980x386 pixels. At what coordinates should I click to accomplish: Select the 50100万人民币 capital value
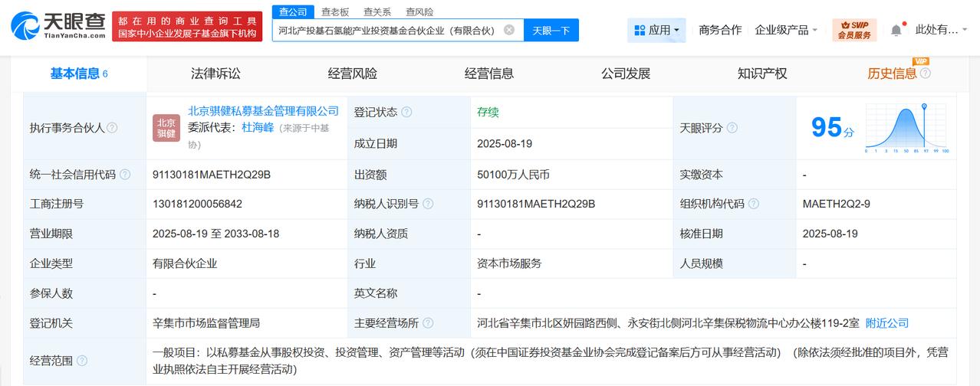513,175
